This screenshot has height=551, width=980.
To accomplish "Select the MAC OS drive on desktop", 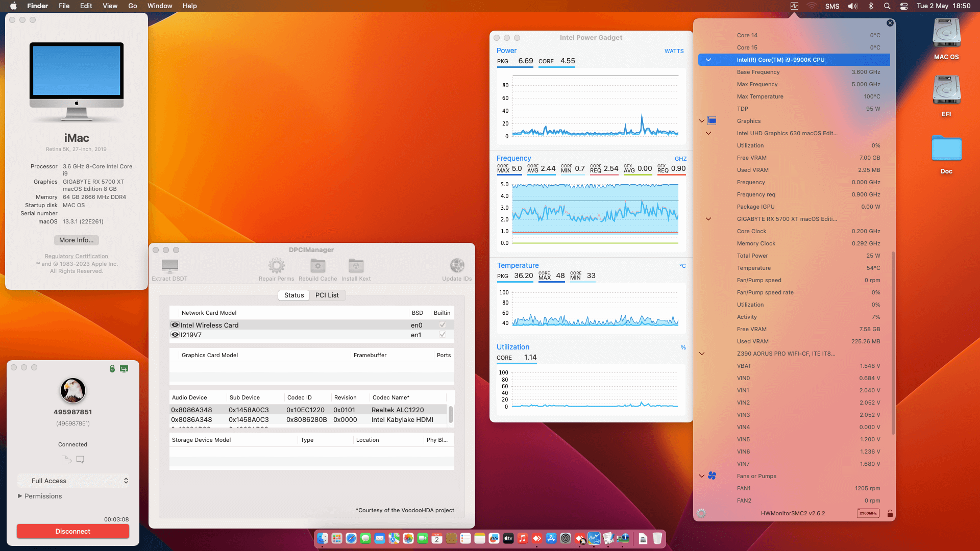I will [x=946, y=39].
